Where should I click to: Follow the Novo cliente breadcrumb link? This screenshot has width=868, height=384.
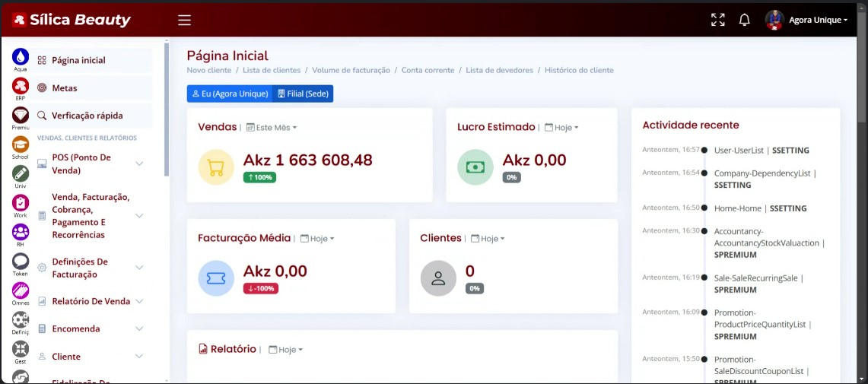pyautogui.click(x=209, y=70)
